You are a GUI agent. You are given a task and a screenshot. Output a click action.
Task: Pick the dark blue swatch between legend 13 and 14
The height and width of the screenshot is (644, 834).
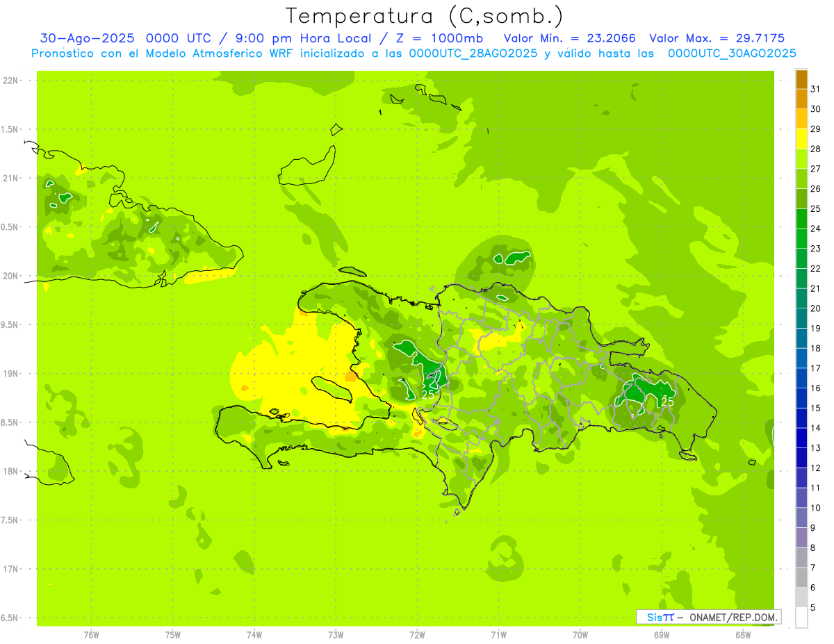[801, 438]
